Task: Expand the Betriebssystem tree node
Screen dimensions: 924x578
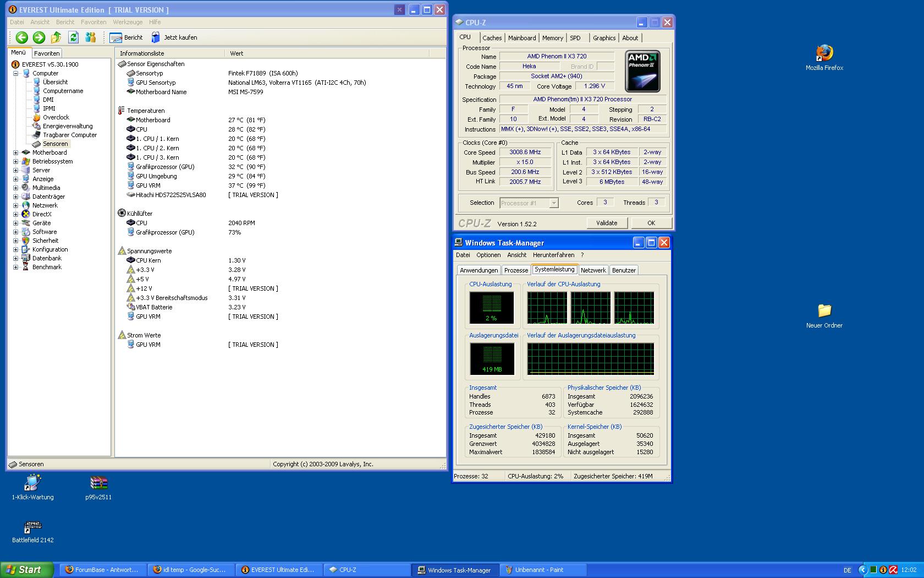Action: coord(16,161)
